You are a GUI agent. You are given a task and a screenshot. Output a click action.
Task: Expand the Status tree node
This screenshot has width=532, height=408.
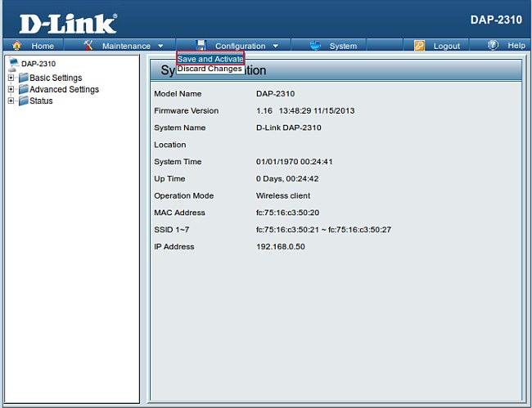(11, 101)
